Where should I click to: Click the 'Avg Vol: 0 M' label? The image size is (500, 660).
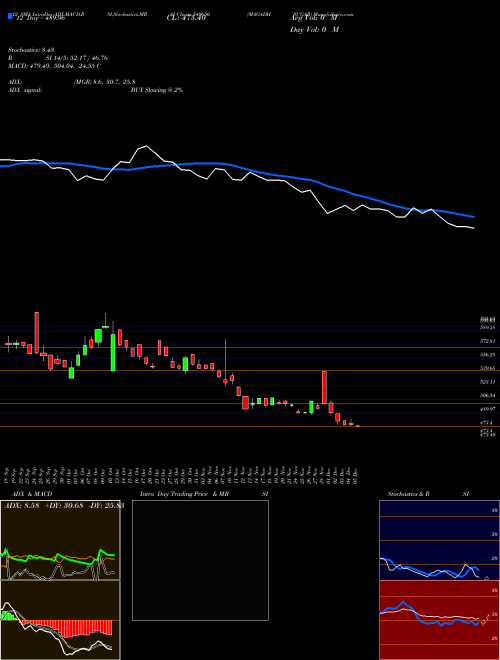click(314, 19)
